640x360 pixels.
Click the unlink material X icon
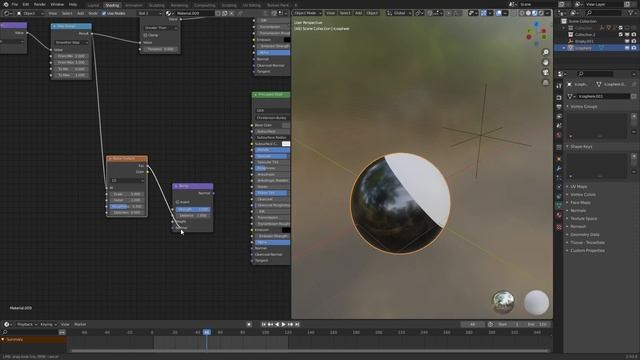231,13
